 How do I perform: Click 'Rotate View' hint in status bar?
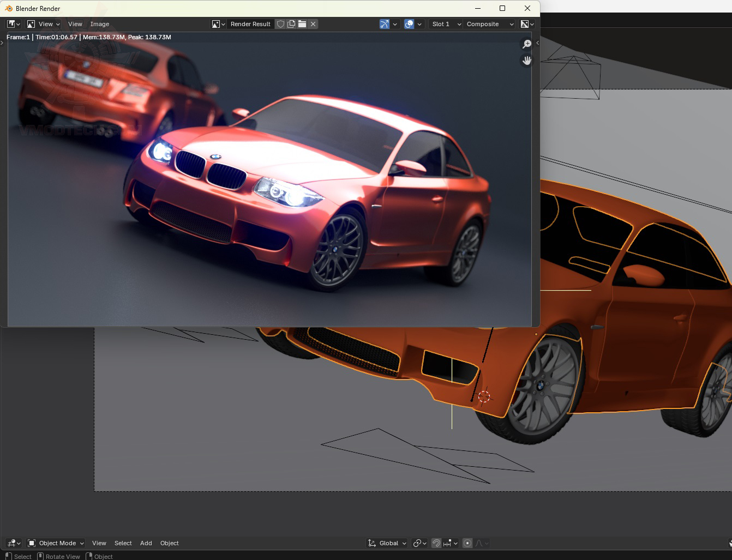[x=63, y=557]
